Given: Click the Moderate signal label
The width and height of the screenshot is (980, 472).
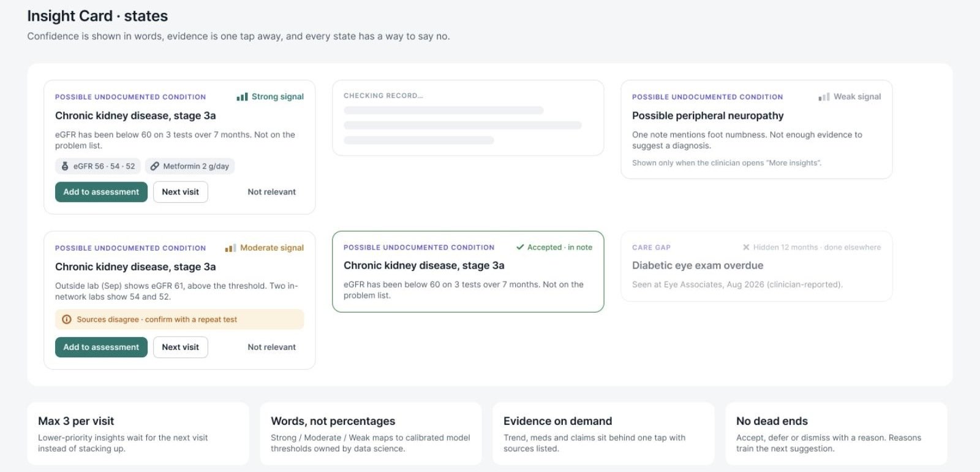Looking at the screenshot, I should (x=272, y=248).
